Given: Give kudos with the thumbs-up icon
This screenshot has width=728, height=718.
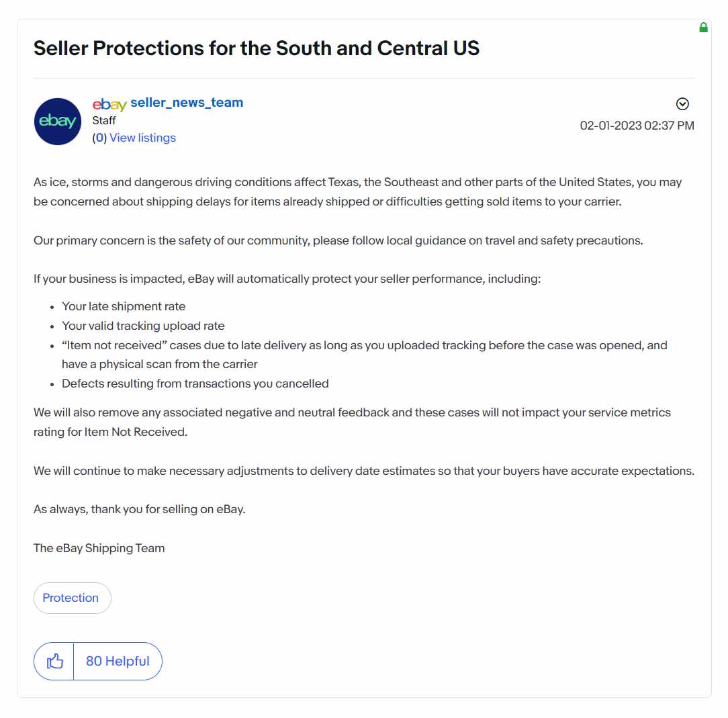Looking at the screenshot, I should 54,661.
